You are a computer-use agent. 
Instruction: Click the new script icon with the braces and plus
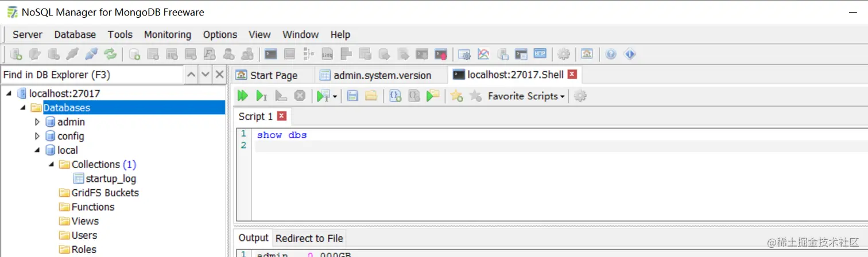[395, 96]
